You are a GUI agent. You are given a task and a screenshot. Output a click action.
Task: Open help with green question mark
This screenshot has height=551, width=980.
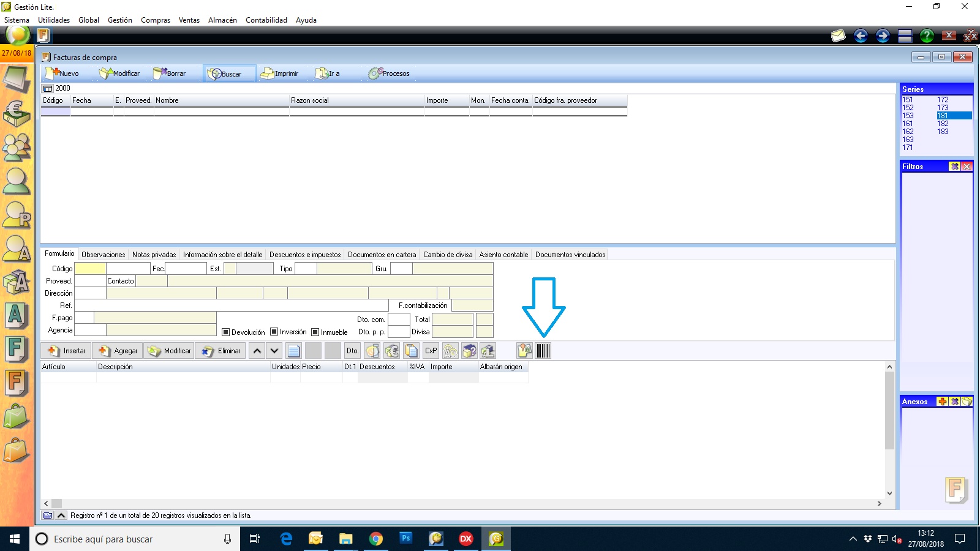[927, 36]
